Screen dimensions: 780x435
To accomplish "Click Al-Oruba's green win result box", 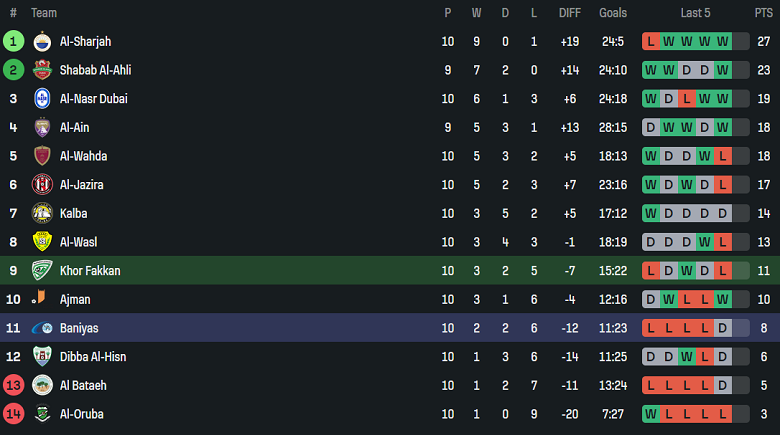I will pyautogui.click(x=651, y=414).
